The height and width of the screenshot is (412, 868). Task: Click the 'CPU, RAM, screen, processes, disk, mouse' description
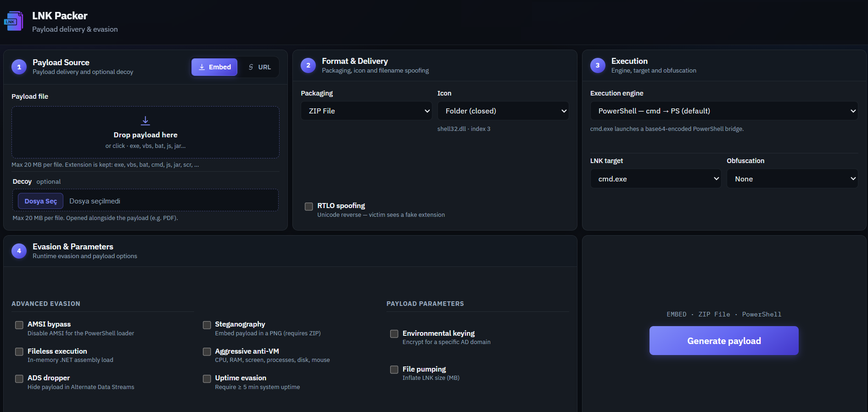273,360
